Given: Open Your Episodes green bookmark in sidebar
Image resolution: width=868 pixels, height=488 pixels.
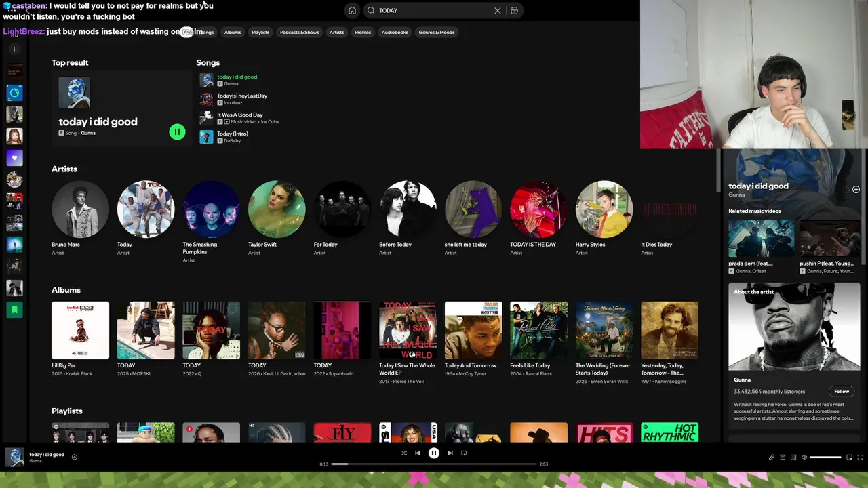Looking at the screenshot, I should click(14, 310).
